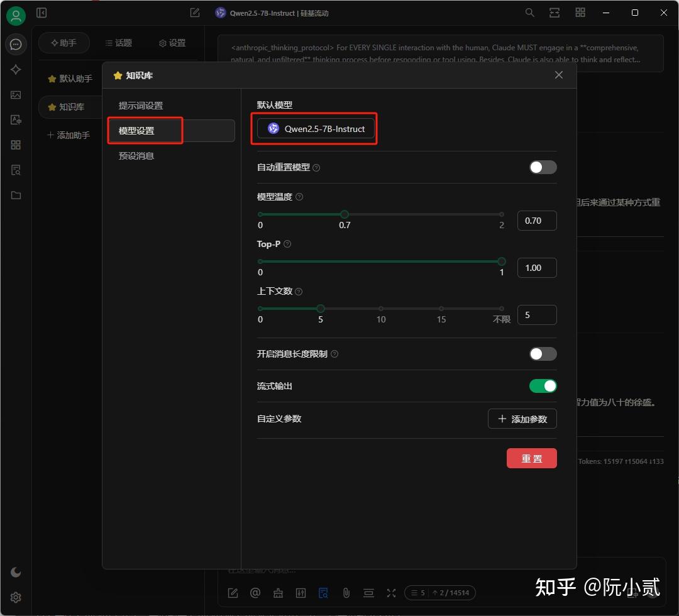679x616 pixels.
Task: Click the system prompt text starting <anthropic_thinking_protocol>
Action: point(440,53)
